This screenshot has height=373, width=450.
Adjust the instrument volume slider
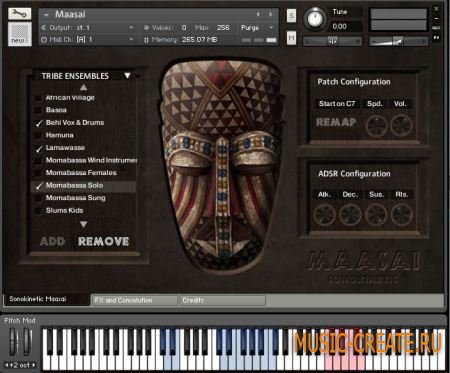point(398,41)
